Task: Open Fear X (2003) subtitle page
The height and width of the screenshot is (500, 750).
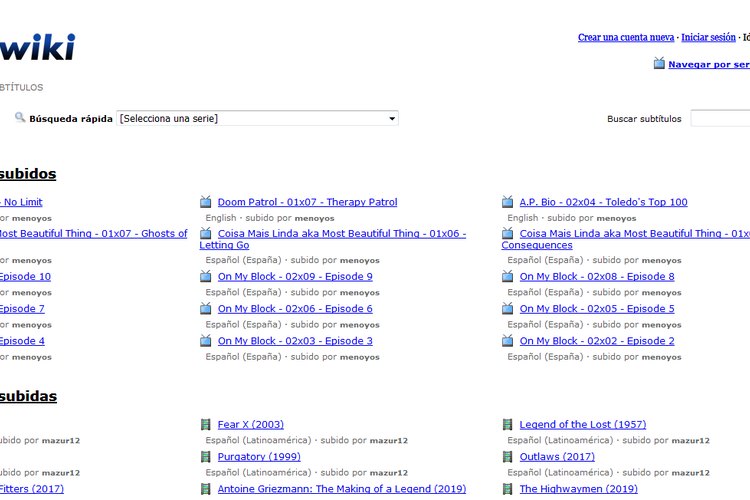Action: coord(251,424)
